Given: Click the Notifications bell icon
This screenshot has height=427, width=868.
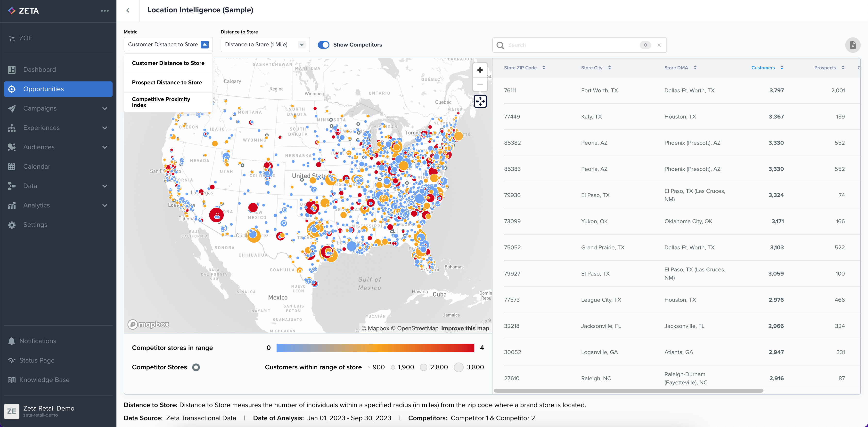Looking at the screenshot, I should 12,341.
